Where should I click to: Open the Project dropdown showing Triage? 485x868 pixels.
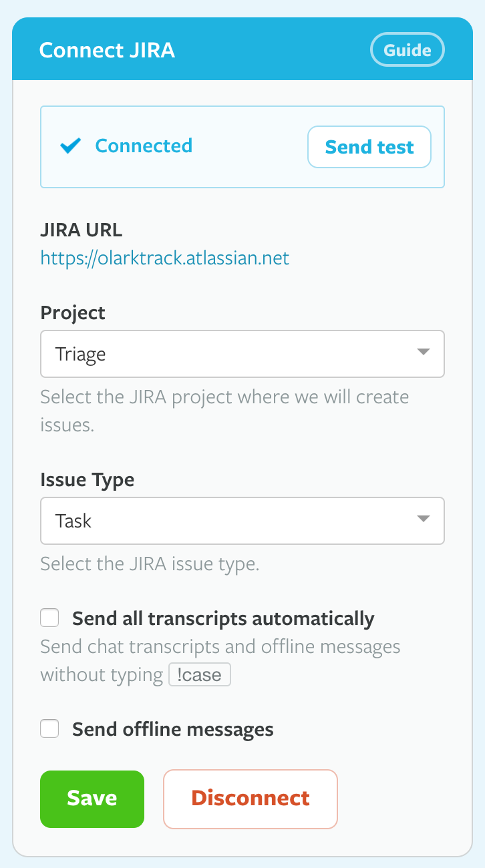click(227, 354)
